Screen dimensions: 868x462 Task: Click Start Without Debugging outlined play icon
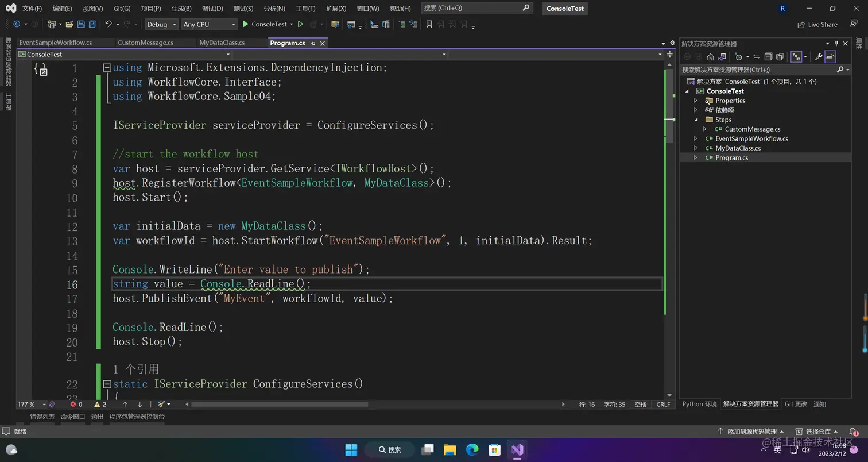(x=300, y=24)
